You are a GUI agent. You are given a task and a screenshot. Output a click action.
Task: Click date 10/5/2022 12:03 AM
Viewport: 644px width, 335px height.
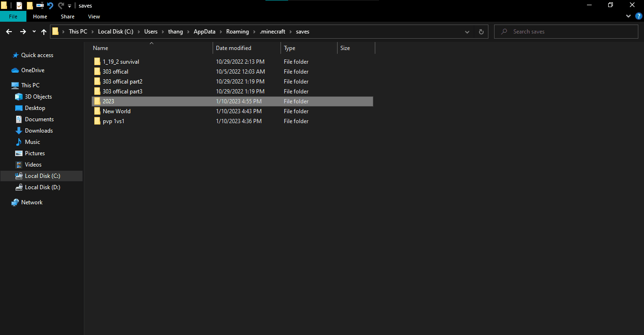click(240, 72)
